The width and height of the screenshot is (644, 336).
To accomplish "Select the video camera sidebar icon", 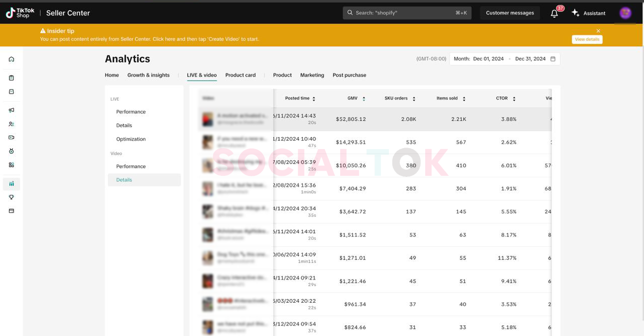I will (x=12, y=138).
